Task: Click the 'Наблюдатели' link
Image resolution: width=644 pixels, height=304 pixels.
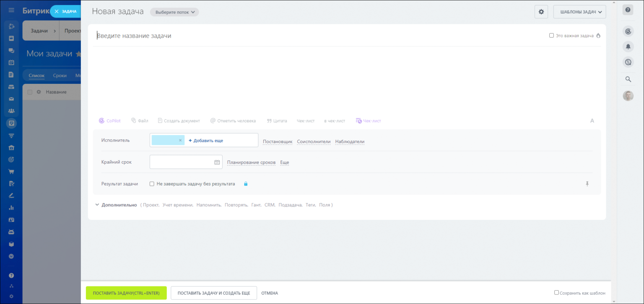Action: pyautogui.click(x=350, y=142)
